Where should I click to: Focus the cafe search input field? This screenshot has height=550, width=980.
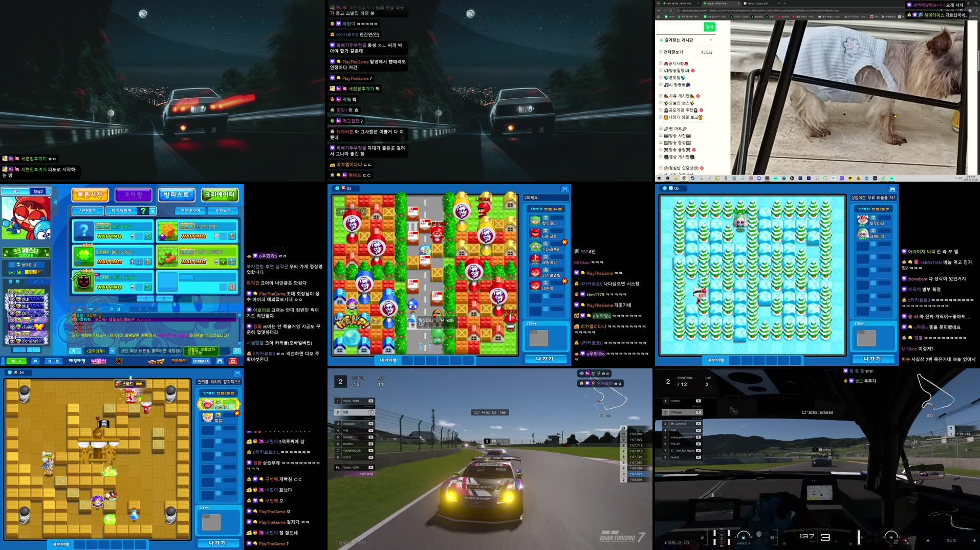click(680, 27)
